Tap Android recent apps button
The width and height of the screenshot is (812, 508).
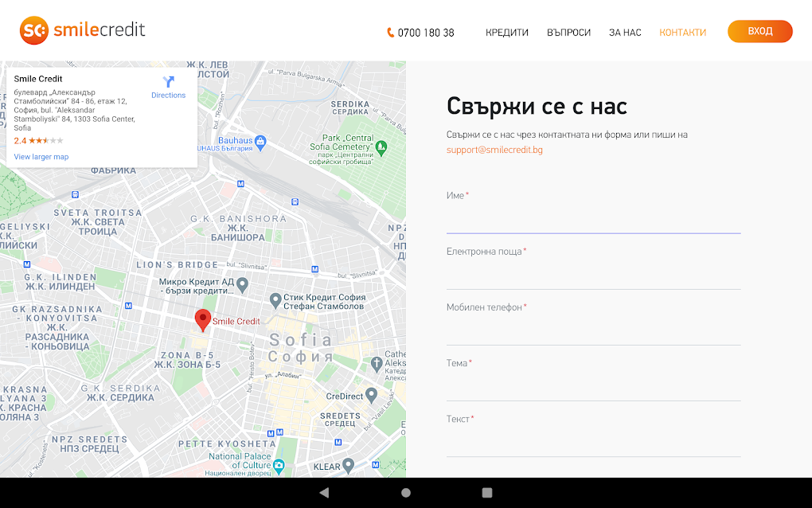coord(486,492)
